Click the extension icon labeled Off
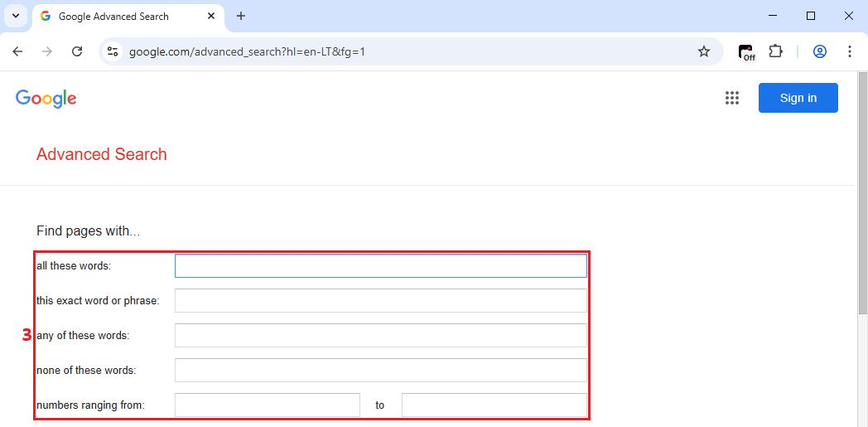The height and width of the screenshot is (427, 868). [x=746, y=51]
